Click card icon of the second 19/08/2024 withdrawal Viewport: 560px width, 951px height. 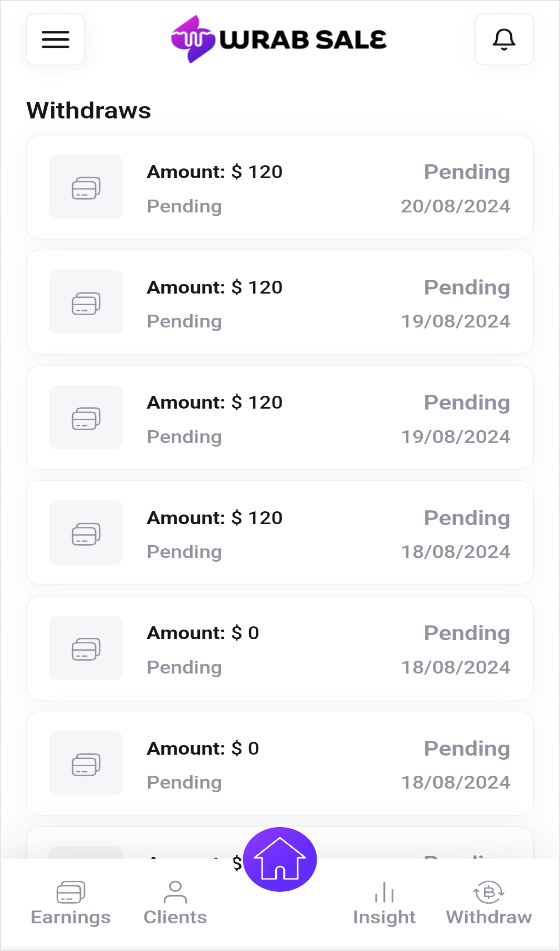[x=86, y=417]
